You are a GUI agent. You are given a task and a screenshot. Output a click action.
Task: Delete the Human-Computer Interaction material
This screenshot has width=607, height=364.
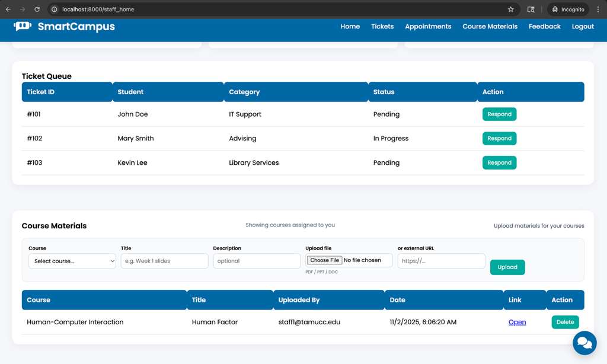[565, 322]
